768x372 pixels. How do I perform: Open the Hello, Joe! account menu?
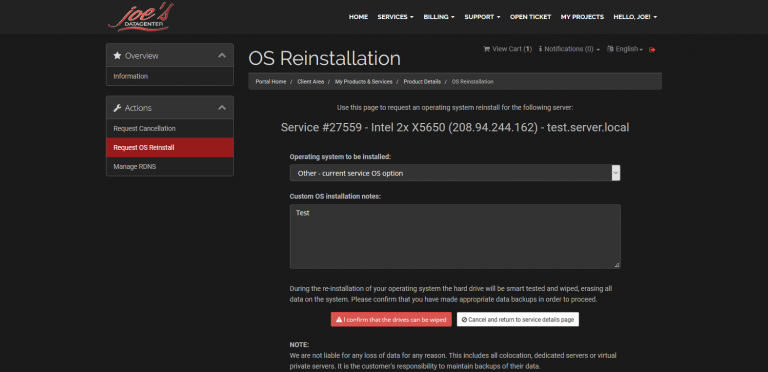coord(635,17)
